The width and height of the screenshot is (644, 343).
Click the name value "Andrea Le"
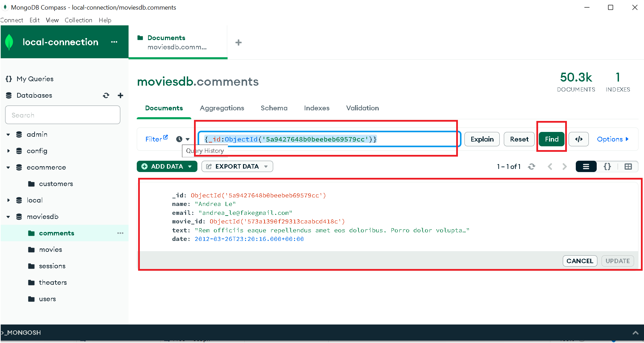(x=215, y=204)
